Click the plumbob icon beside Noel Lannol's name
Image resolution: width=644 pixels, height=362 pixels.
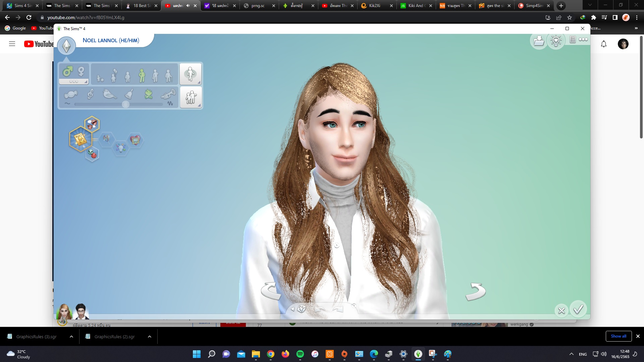click(x=66, y=46)
